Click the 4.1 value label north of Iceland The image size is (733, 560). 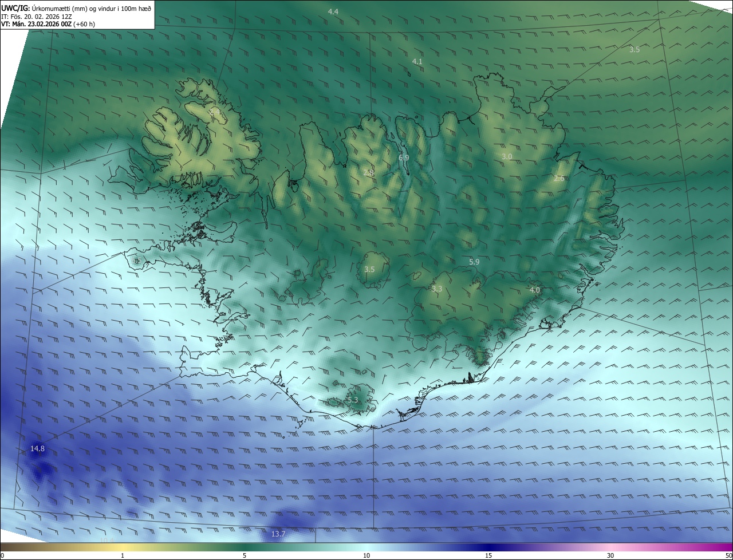click(417, 61)
